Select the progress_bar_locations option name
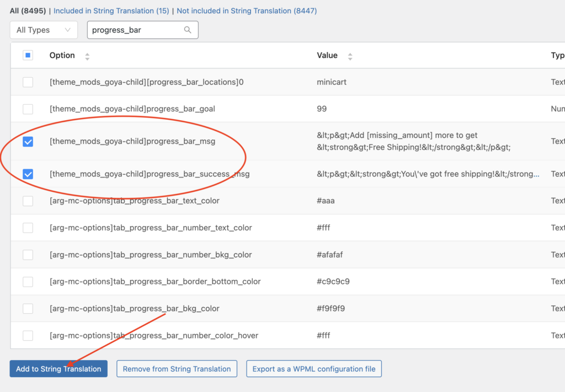 pos(147,82)
